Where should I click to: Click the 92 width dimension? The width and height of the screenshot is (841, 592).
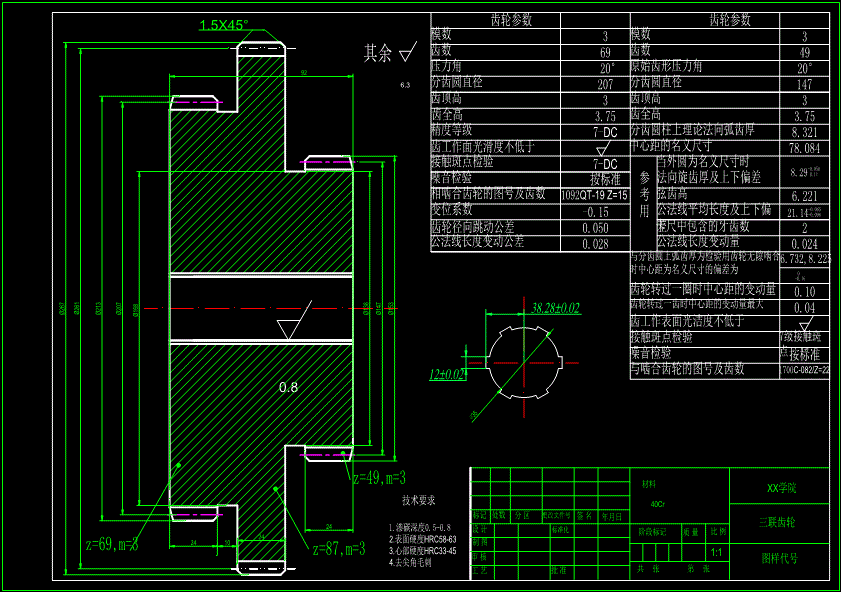pos(304,72)
